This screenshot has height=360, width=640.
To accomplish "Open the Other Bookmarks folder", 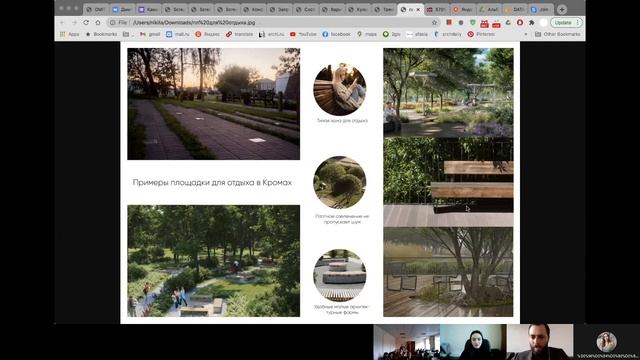I will (x=558, y=34).
